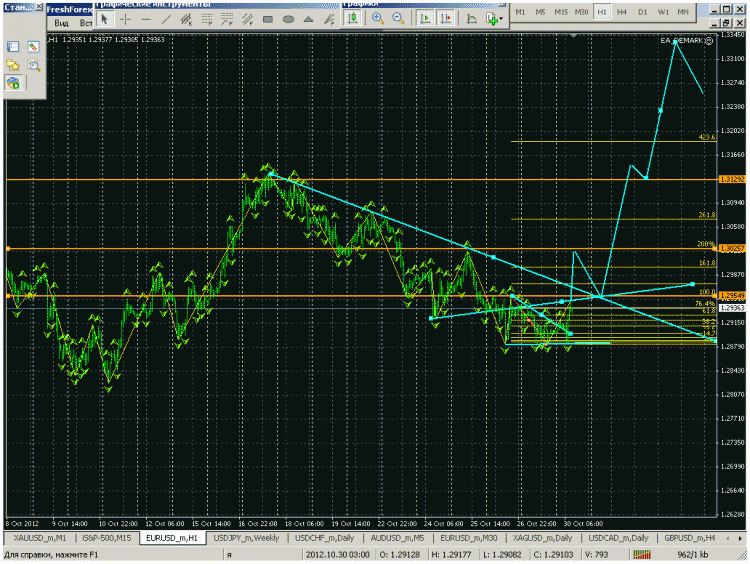750x564 pixels.
Task: Select the cursor arrow tool
Action: point(105,19)
